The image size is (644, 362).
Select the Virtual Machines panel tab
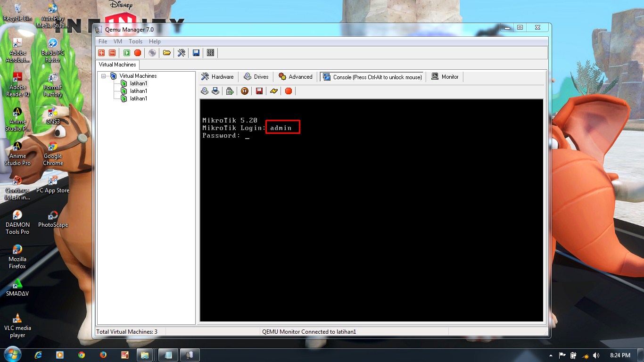coord(117,65)
